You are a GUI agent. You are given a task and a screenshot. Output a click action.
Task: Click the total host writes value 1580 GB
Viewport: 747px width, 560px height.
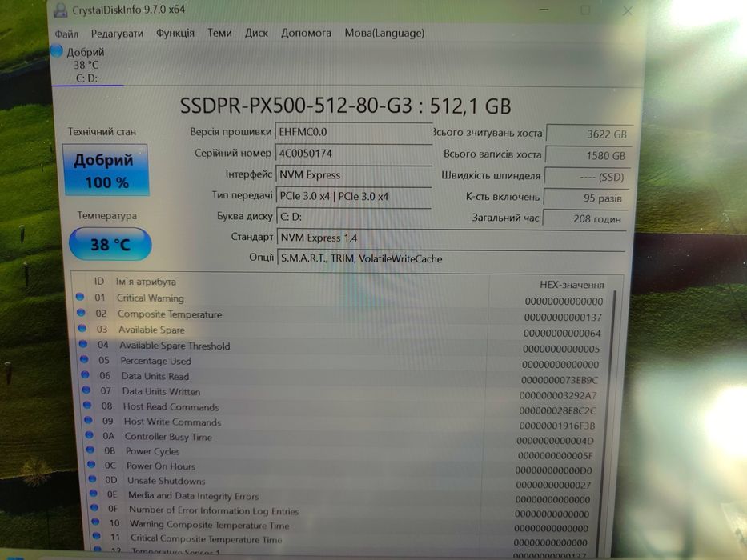coord(588,155)
